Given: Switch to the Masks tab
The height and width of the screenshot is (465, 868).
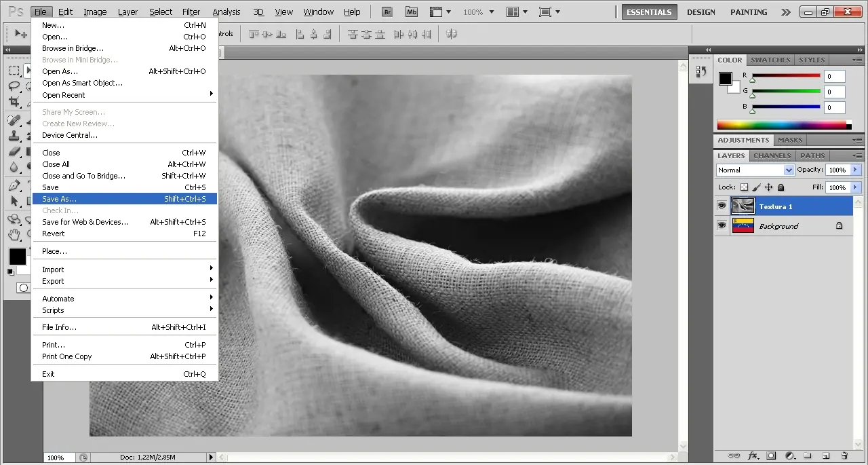Looking at the screenshot, I should point(789,140).
